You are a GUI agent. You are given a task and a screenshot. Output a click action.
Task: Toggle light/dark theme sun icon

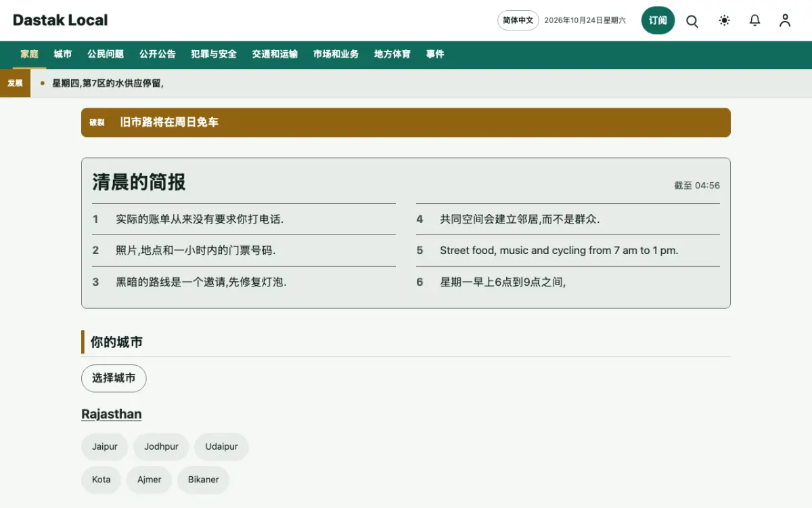725,21
